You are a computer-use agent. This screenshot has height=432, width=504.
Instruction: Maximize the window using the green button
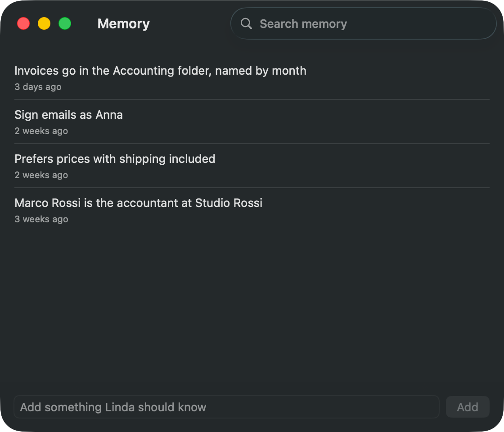tap(65, 23)
